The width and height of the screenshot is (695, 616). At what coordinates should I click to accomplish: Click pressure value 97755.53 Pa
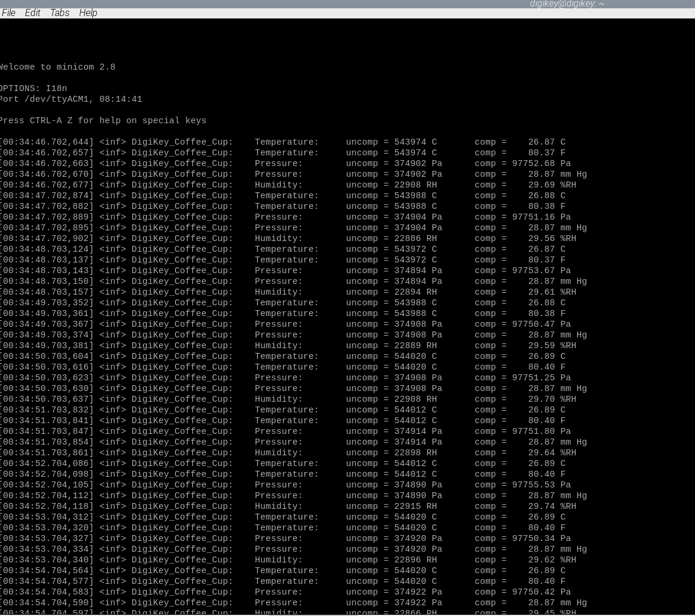541,485
